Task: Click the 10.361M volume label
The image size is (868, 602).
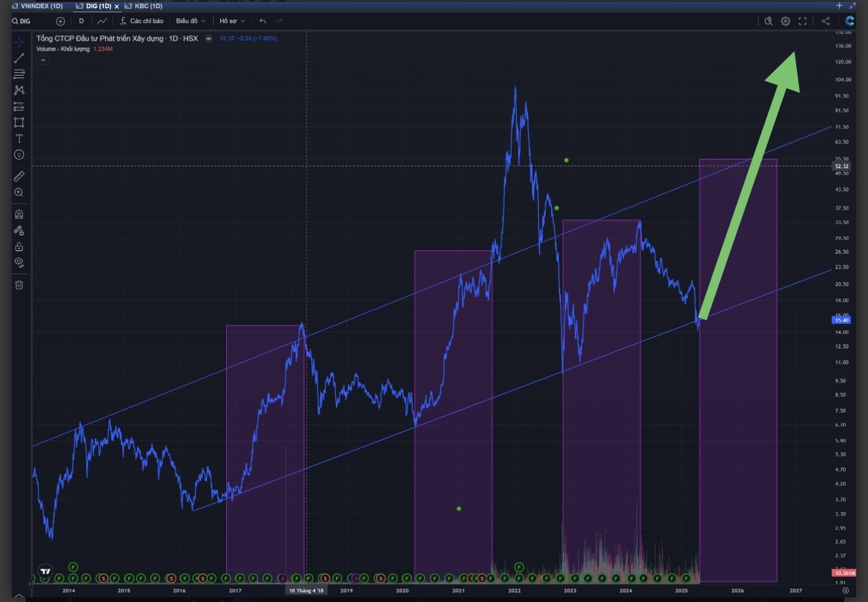Action: [x=845, y=573]
